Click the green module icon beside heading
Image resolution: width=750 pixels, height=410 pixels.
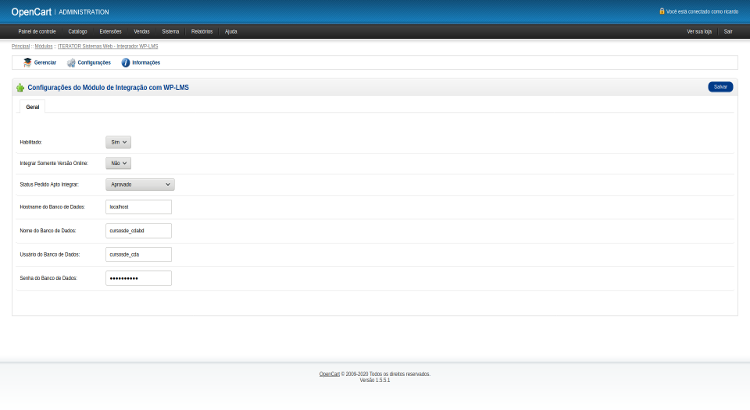tap(20, 88)
